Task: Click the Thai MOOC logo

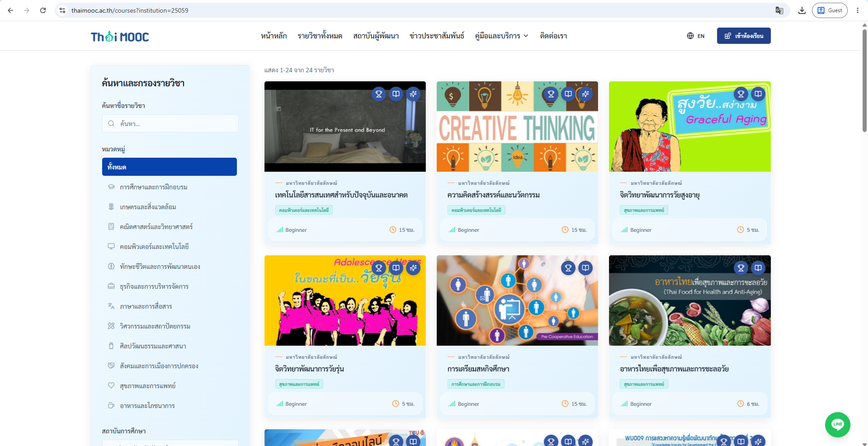Action: point(120,36)
